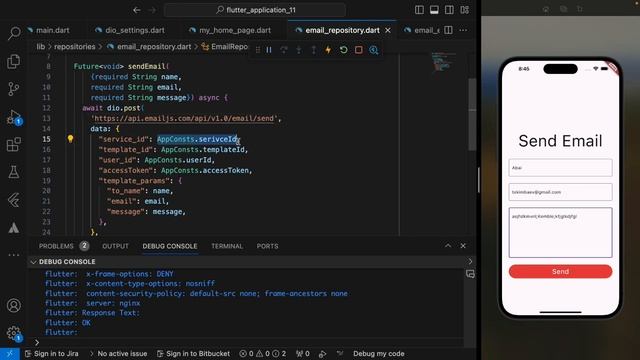
Task: Focus the debug console input prompt
Action: point(249,342)
